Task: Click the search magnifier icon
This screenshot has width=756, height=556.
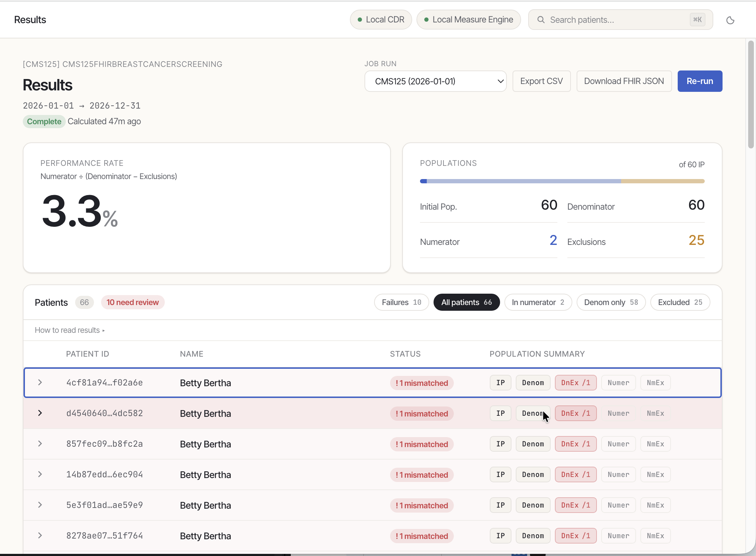Action: 541,20
